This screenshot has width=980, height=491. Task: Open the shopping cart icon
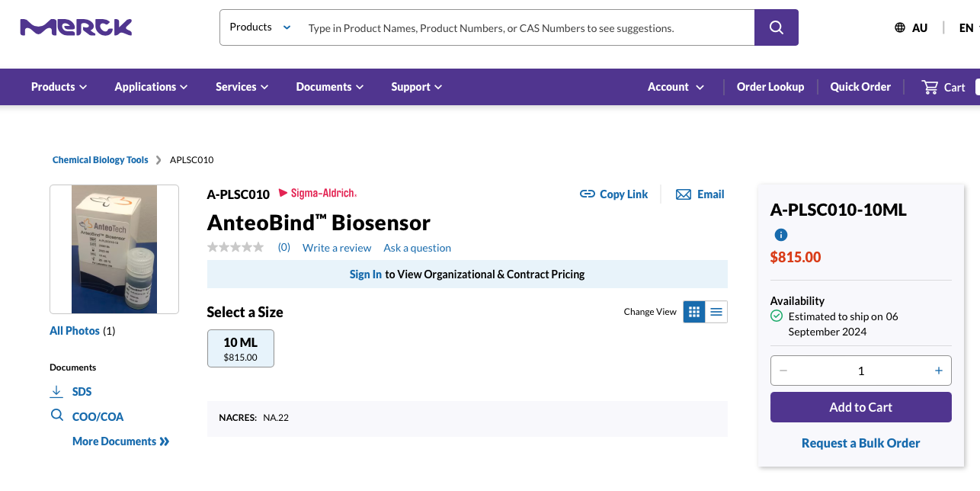coord(930,87)
